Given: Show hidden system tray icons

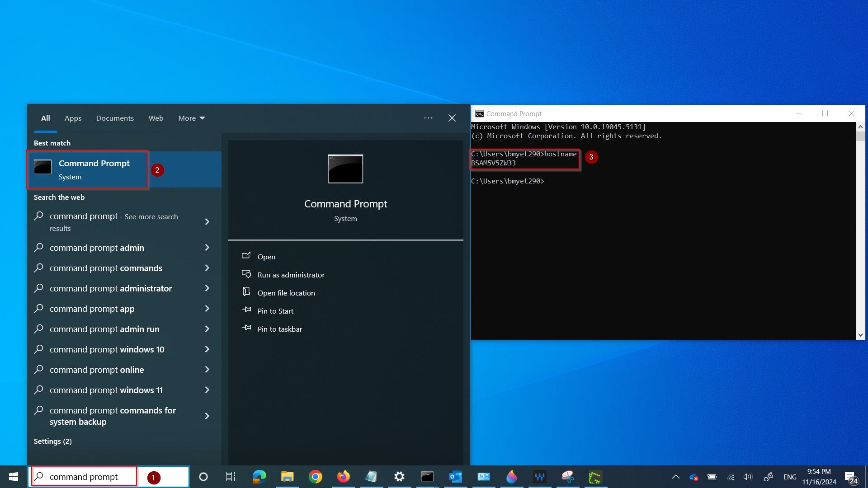Looking at the screenshot, I should point(675,477).
